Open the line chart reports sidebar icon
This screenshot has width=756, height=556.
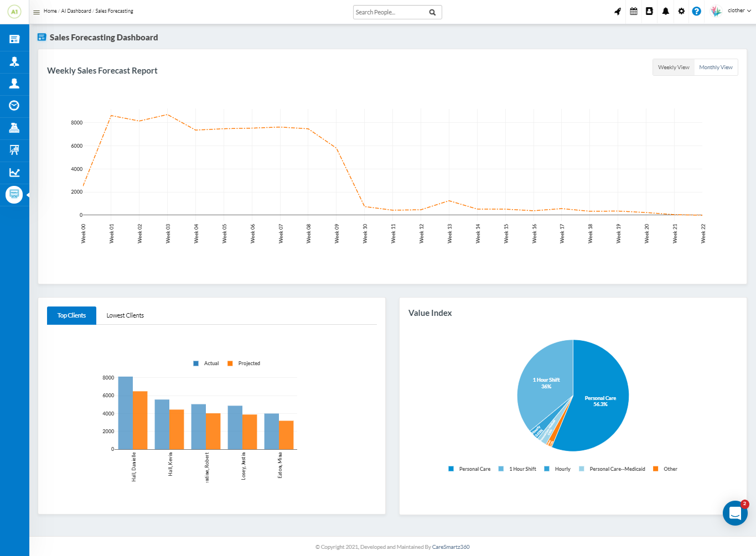pyautogui.click(x=14, y=173)
